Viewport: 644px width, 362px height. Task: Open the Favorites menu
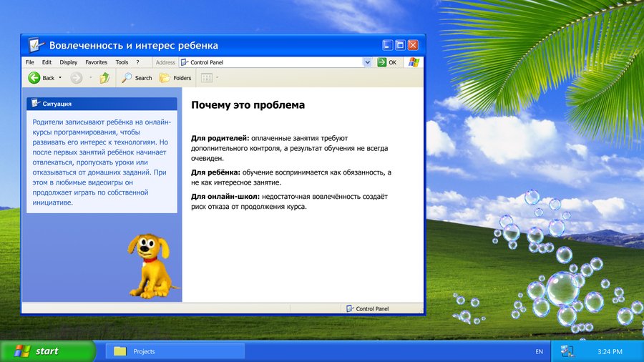(96, 62)
